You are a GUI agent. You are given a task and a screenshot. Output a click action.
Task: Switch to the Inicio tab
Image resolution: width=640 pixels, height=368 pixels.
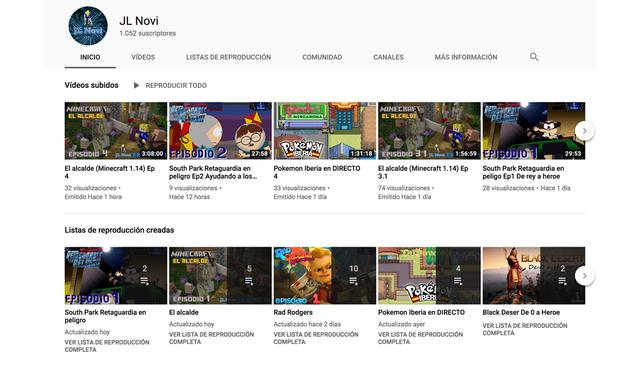coord(90,57)
